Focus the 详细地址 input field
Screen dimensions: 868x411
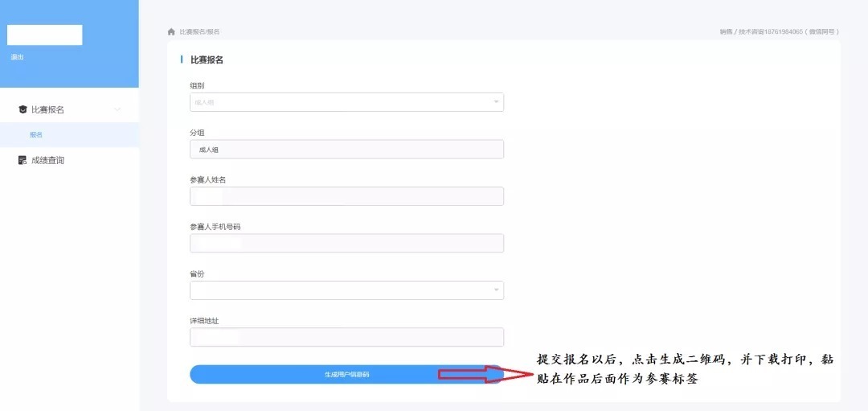pos(346,337)
